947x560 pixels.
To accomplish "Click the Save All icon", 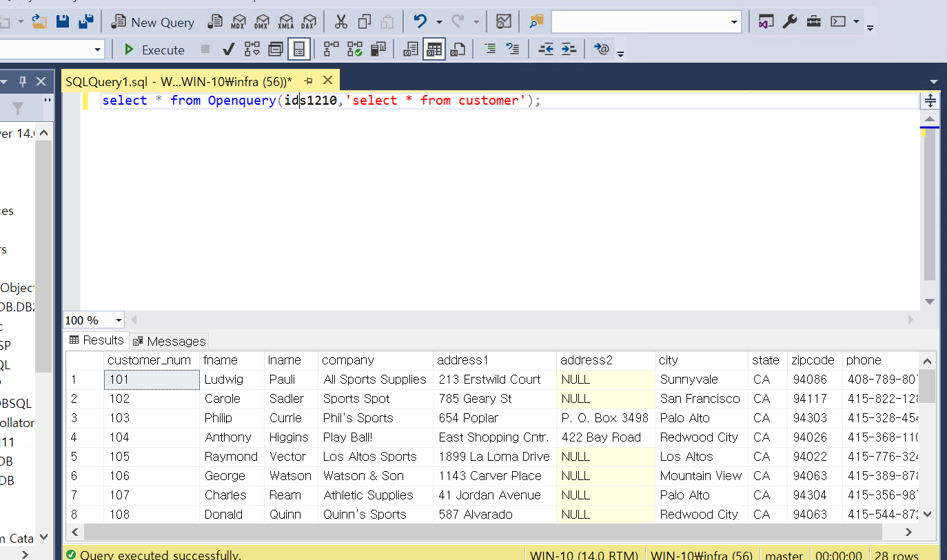I will click(x=85, y=22).
